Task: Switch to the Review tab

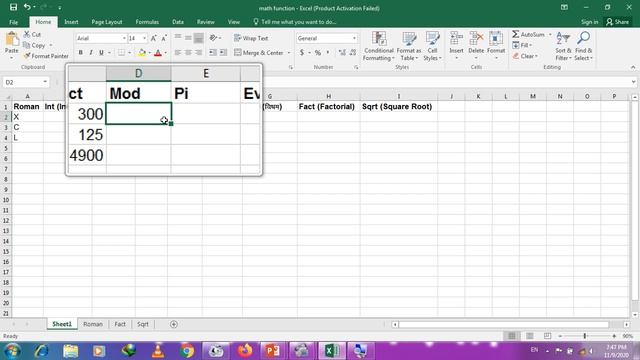Action: pos(205,22)
